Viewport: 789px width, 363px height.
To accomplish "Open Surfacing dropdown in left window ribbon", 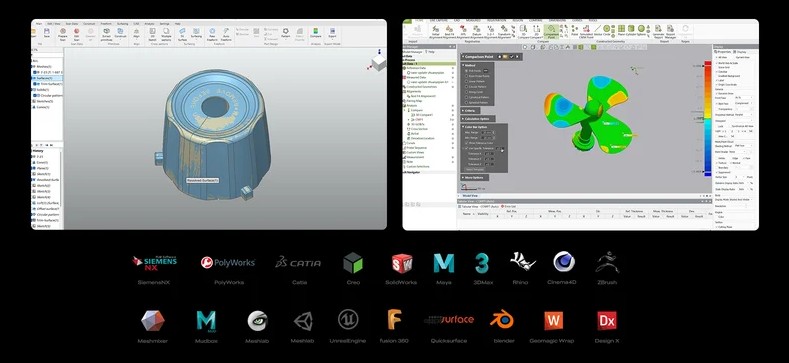I will (196, 34).
